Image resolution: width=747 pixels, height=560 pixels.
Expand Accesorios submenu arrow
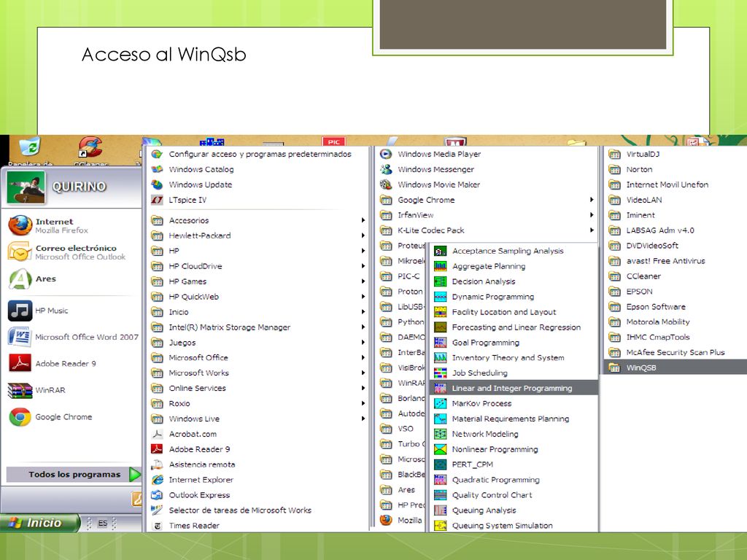pyautogui.click(x=363, y=220)
